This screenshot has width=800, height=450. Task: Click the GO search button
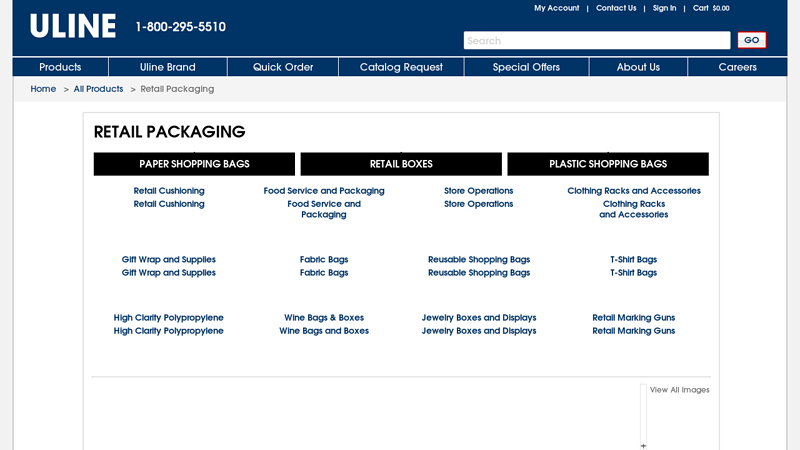pyautogui.click(x=752, y=41)
